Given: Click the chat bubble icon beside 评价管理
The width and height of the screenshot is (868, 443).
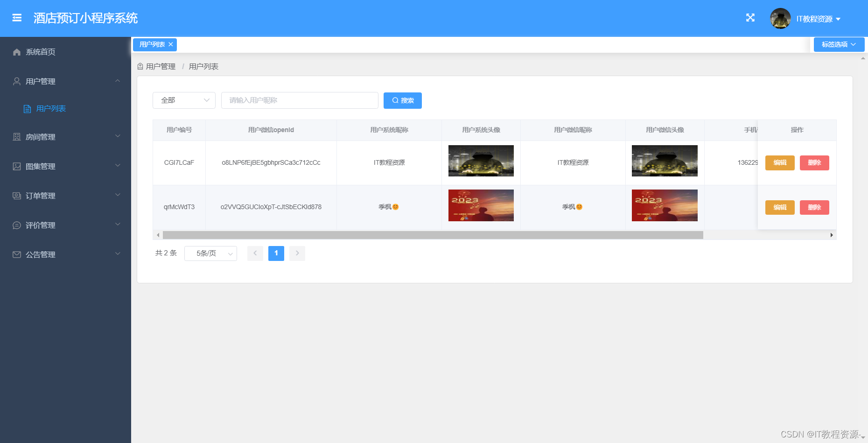Looking at the screenshot, I should [x=17, y=225].
